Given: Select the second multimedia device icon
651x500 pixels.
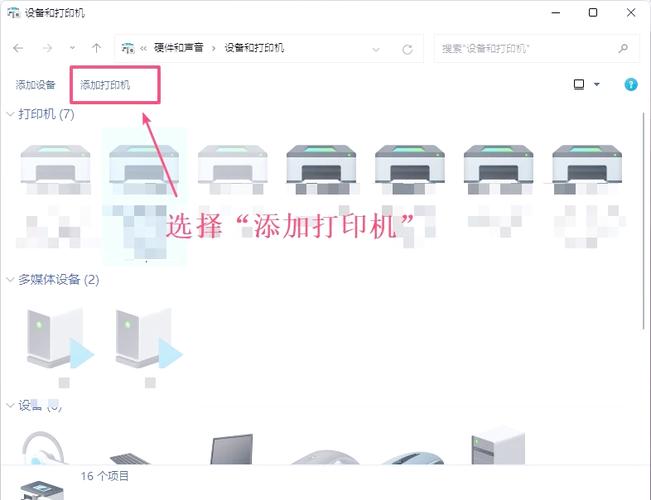Looking at the screenshot, I should [x=149, y=338].
